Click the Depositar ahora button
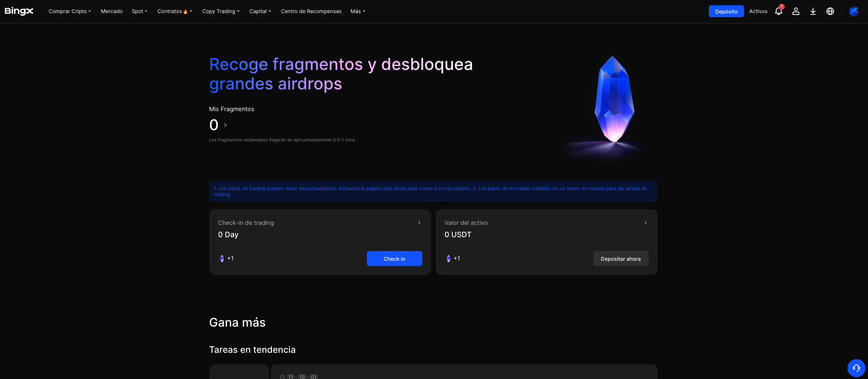This screenshot has height=379, width=868. click(620, 259)
